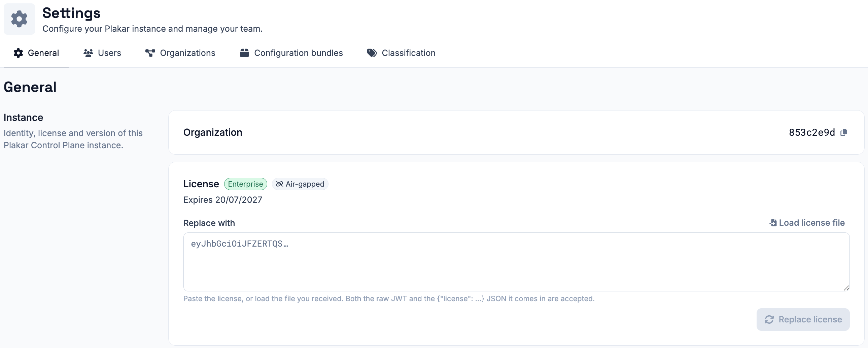This screenshot has height=348, width=868.
Task: Open the Organizations tab
Action: (180, 53)
